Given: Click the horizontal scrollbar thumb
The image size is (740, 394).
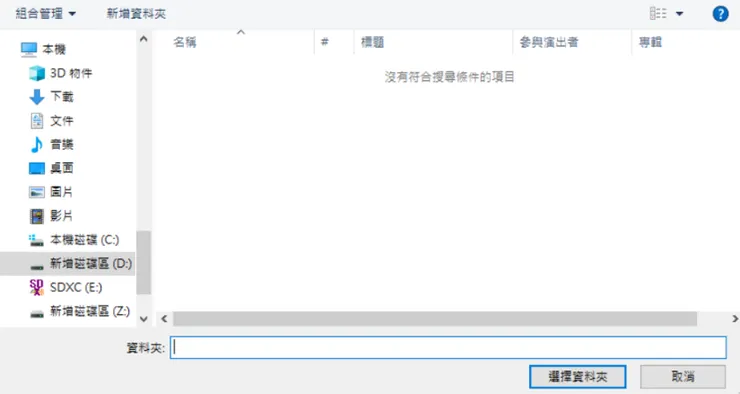Looking at the screenshot, I should pos(435,319).
